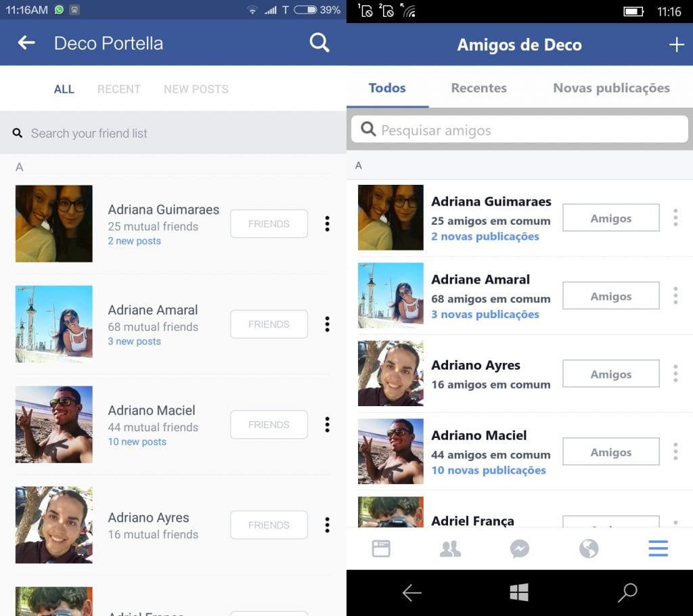Open Adriane Amaral photo in left app
This screenshot has height=616, width=693.
pos(54,324)
